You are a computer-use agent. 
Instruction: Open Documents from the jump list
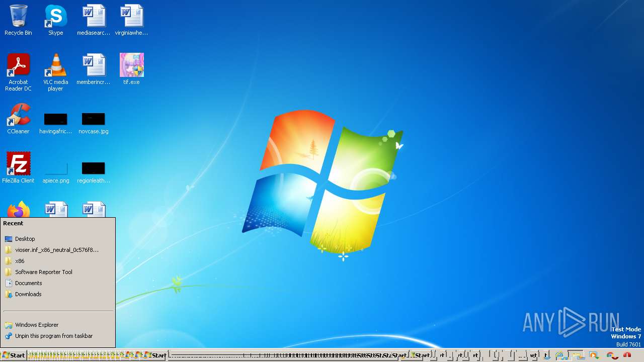58,283
